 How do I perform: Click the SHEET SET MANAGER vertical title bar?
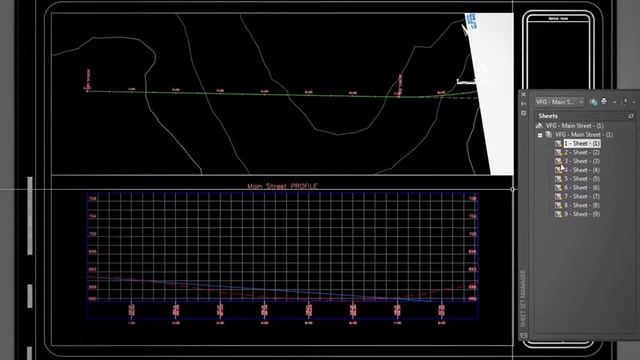pos(523,298)
